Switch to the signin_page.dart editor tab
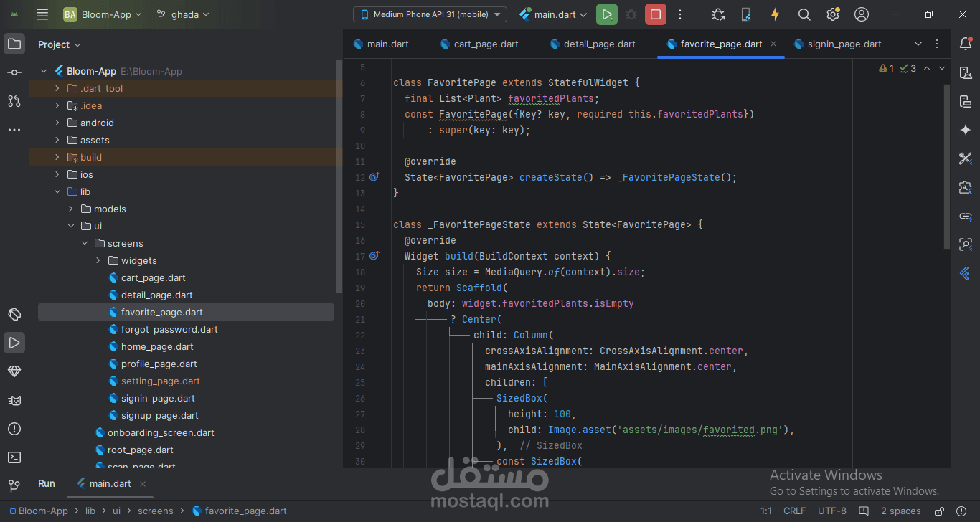980x522 pixels. (x=837, y=44)
